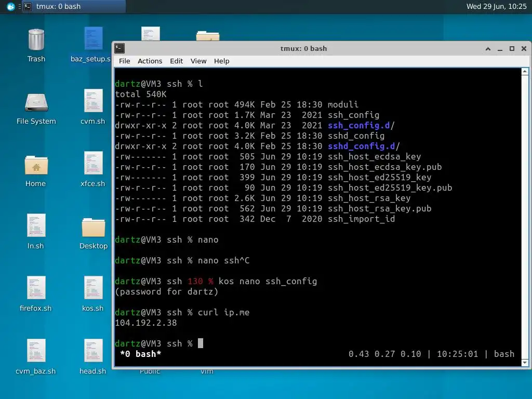The height and width of the screenshot is (399, 532).
Task: Select the partially hidden folder icon behind terminal
Action: (x=208, y=36)
